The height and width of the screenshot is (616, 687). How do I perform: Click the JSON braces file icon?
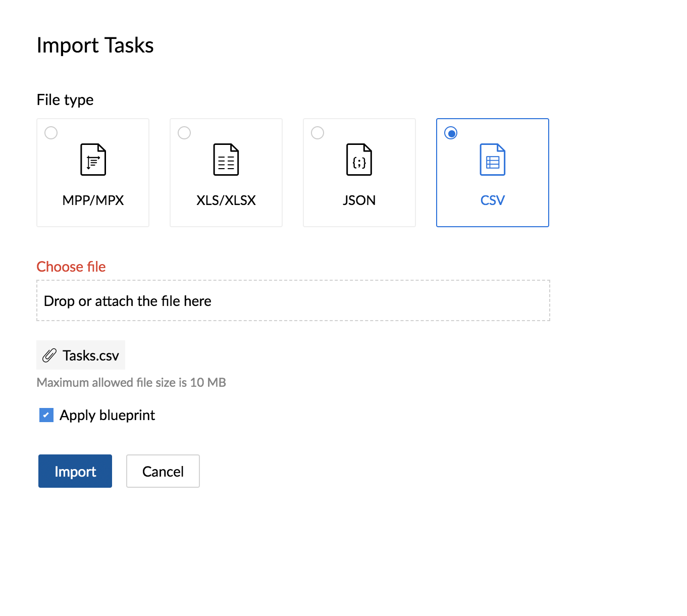(x=359, y=160)
